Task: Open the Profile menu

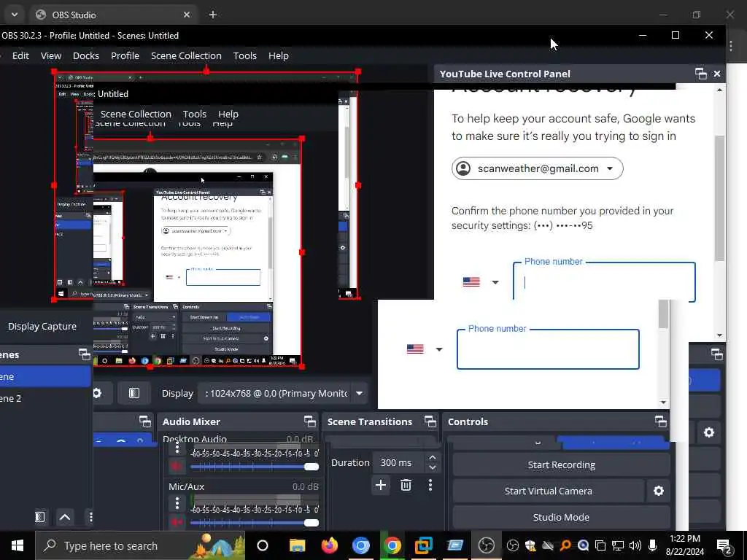Action: click(125, 55)
